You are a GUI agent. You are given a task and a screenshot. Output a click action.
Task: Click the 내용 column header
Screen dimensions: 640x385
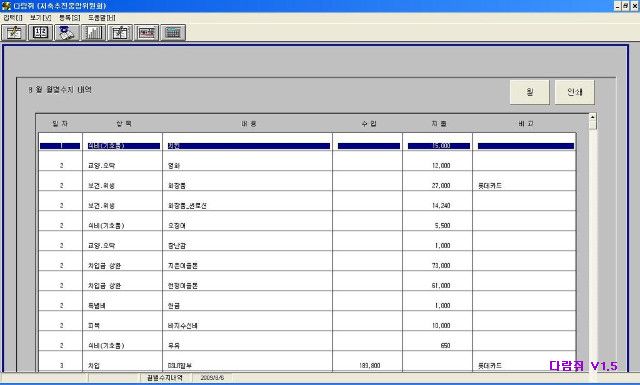(x=249, y=124)
